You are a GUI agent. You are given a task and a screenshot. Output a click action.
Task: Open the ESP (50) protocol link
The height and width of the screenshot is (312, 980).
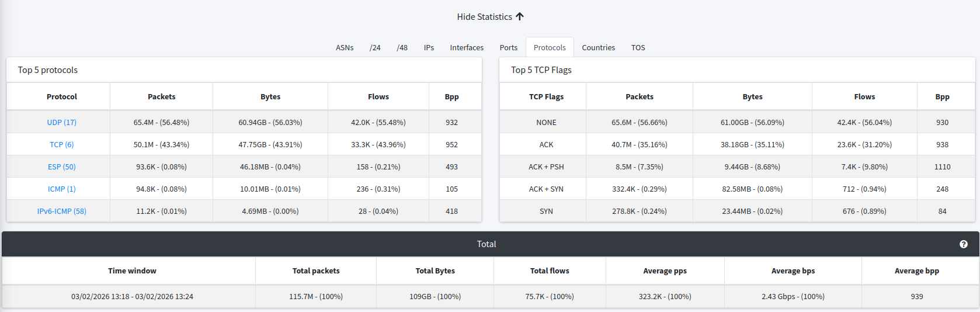coord(62,167)
